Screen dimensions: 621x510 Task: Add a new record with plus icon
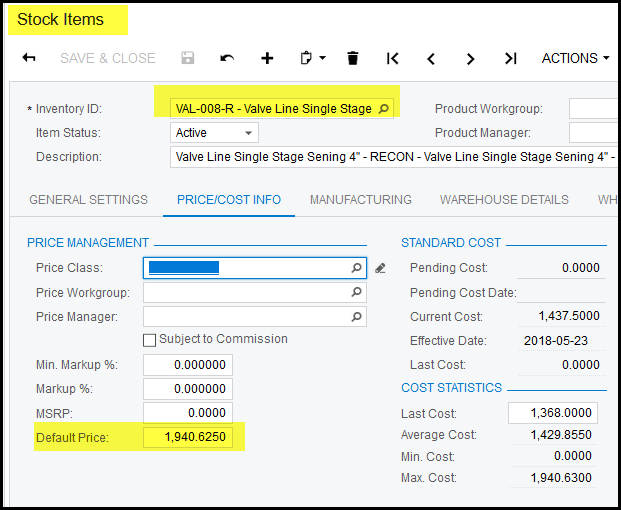click(x=267, y=58)
